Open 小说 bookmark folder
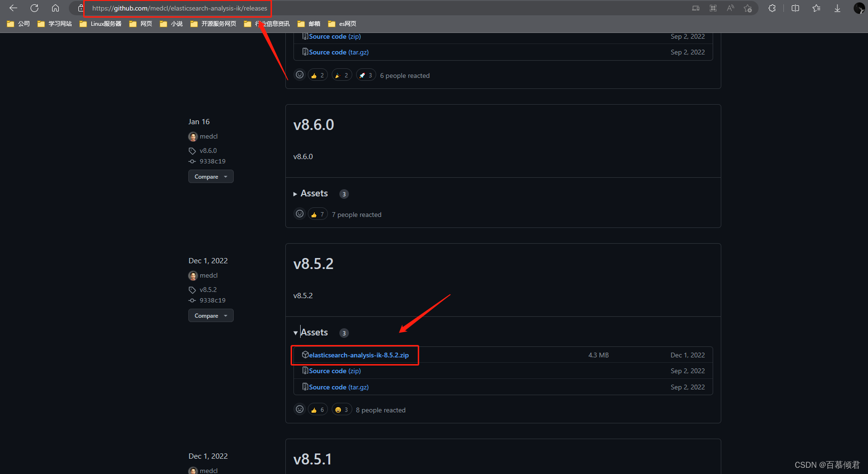 point(171,24)
